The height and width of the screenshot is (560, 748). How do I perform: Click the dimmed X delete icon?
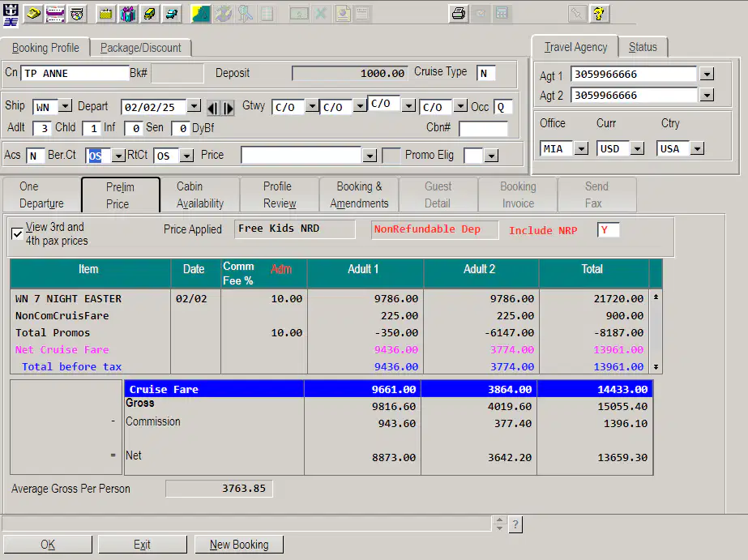pyautogui.click(x=321, y=14)
